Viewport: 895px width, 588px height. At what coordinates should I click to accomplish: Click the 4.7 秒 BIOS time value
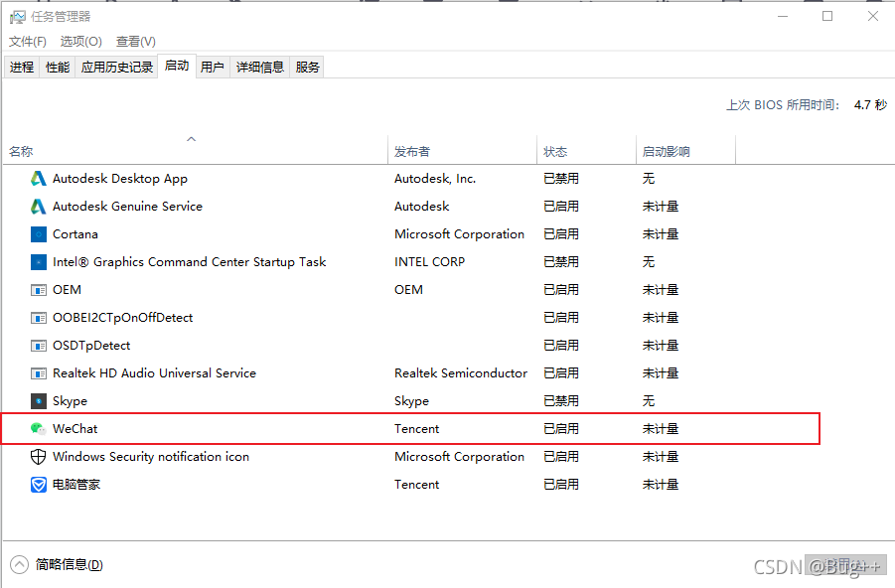[x=870, y=105]
